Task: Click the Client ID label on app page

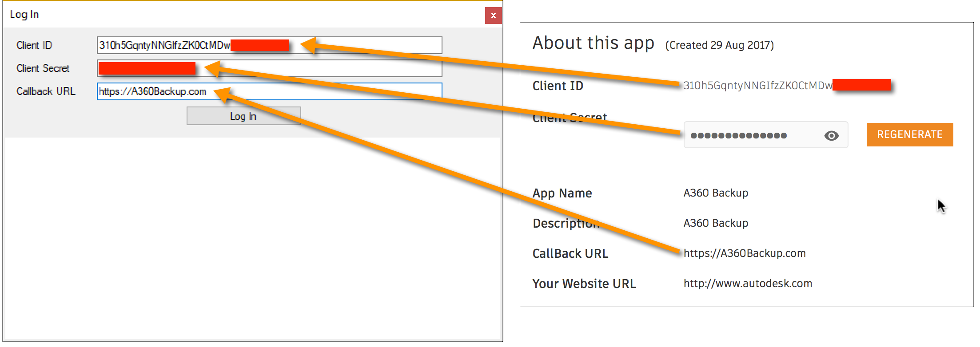Action: [558, 86]
